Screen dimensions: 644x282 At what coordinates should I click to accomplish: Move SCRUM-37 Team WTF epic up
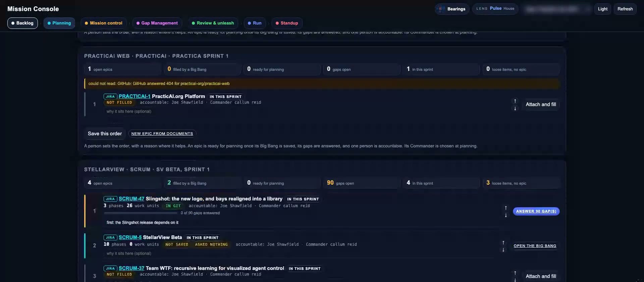pyautogui.click(x=515, y=273)
